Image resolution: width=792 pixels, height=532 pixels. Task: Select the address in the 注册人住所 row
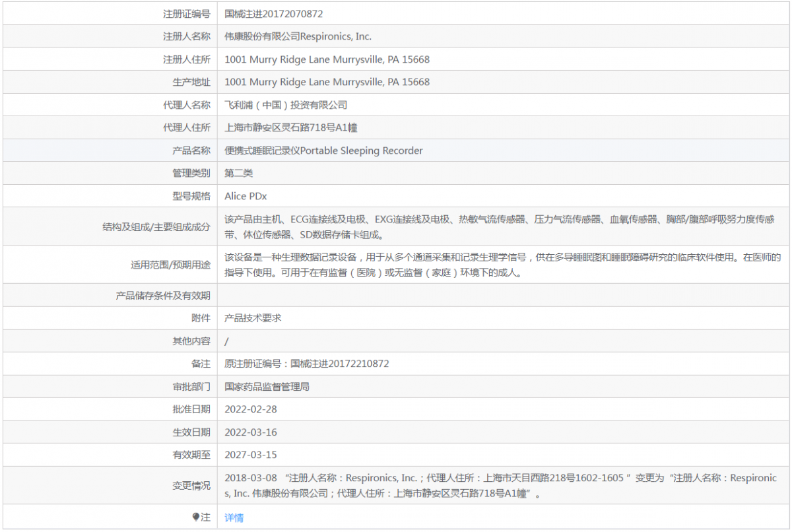(x=327, y=59)
